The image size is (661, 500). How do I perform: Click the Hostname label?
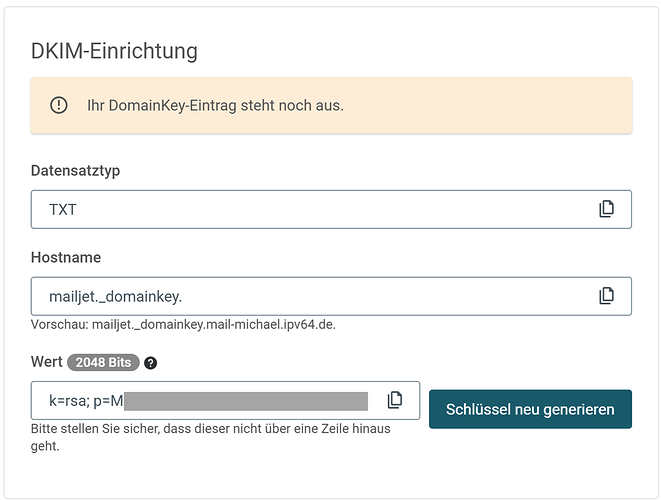click(x=66, y=257)
